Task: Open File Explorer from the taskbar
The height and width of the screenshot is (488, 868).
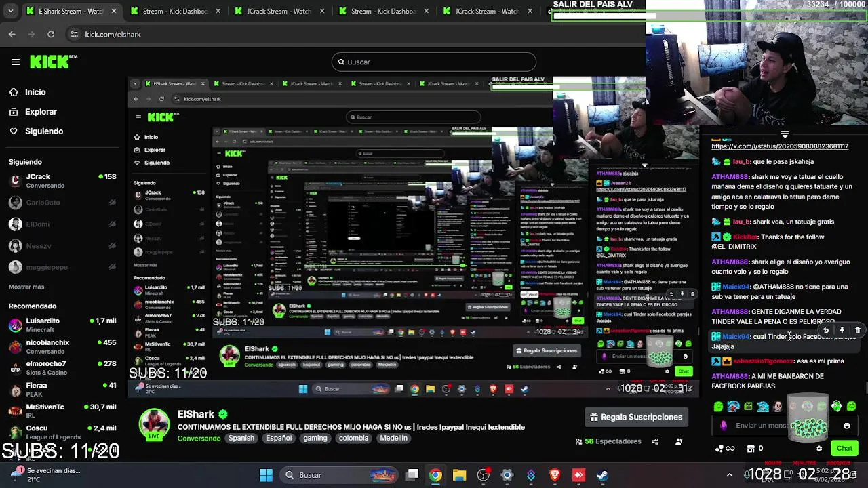Action: tap(459, 475)
